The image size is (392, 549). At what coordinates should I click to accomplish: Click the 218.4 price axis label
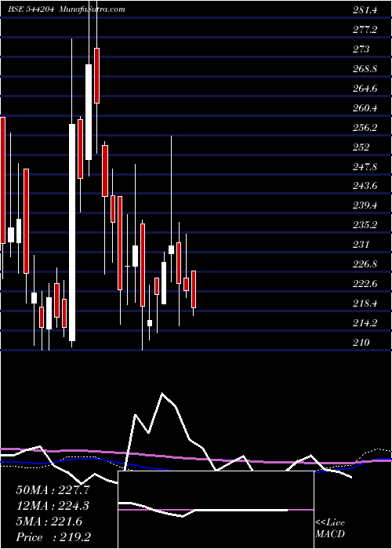pos(365,304)
